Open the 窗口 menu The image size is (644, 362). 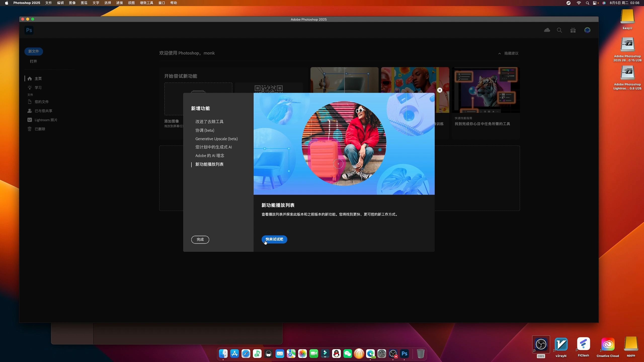pos(162,3)
